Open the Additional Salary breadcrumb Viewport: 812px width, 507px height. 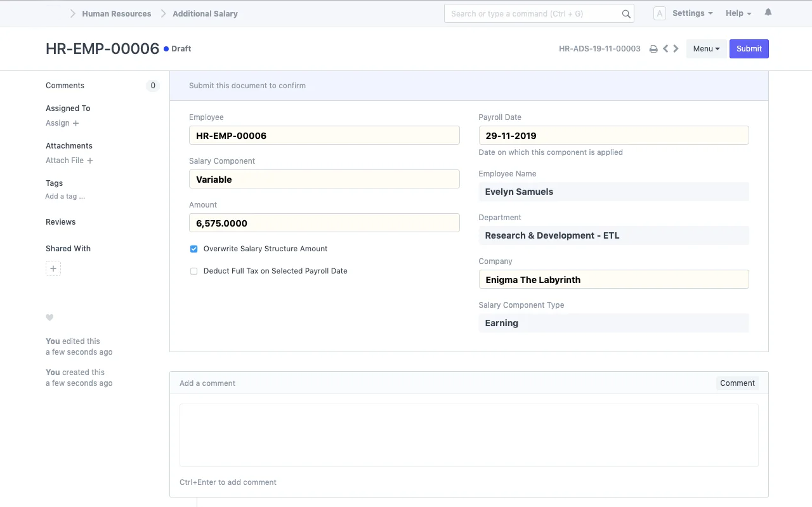[205, 13]
